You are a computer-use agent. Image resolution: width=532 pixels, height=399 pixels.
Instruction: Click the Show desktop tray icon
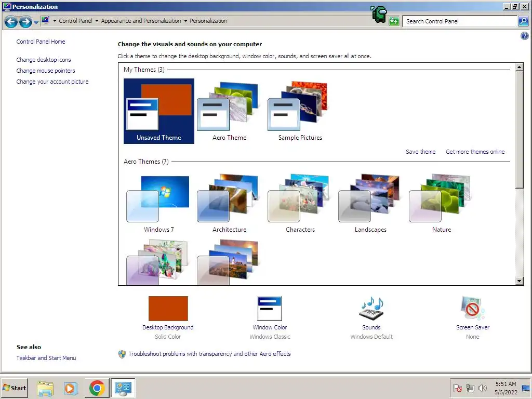[526, 388]
